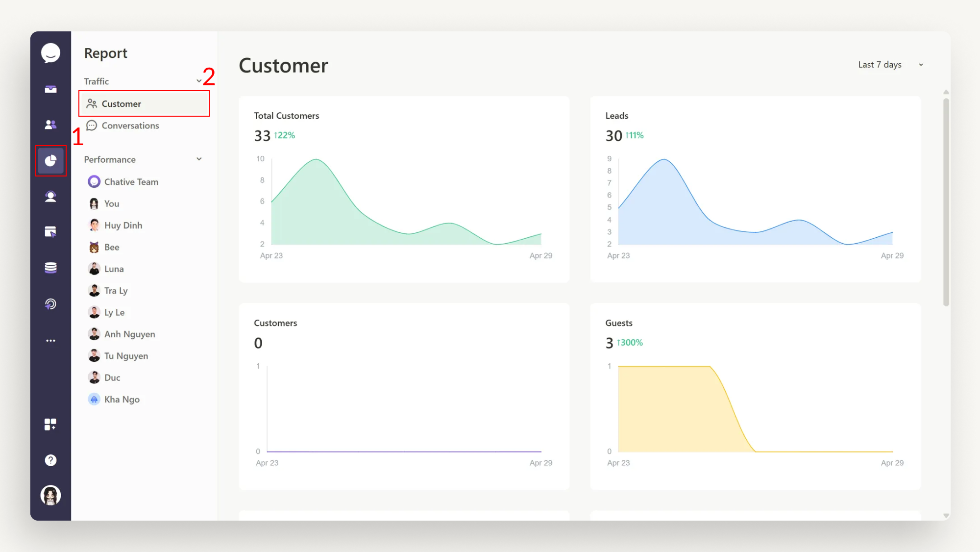Open the Reports pie chart icon
Screen dimensions: 980x552
point(51,160)
